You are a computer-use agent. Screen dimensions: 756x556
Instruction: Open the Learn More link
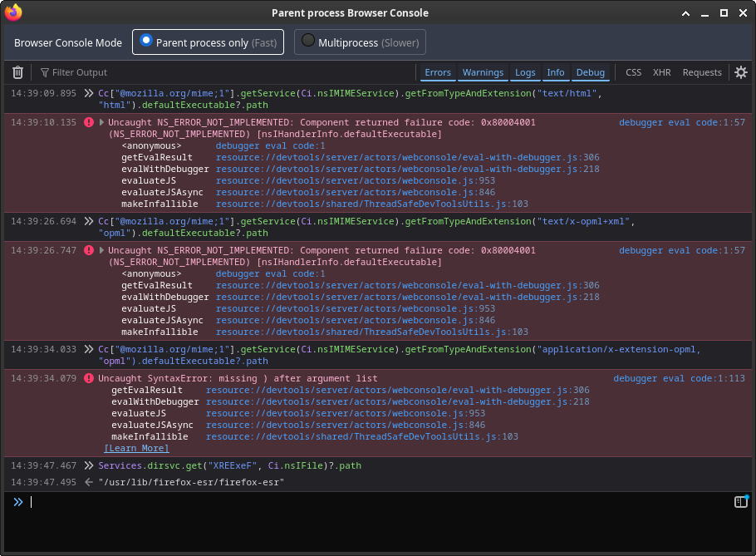[136, 448]
